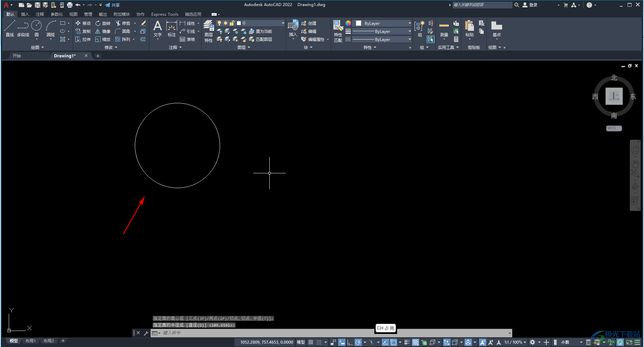Image resolution: width=644 pixels, height=347 pixels.
Task: Click the Save icon in quick access toolbar
Action: click(x=38, y=5)
